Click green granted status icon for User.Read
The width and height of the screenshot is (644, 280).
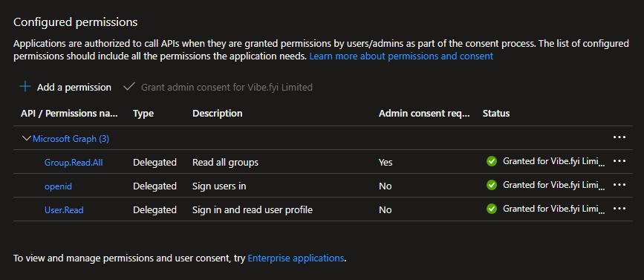[491, 209]
